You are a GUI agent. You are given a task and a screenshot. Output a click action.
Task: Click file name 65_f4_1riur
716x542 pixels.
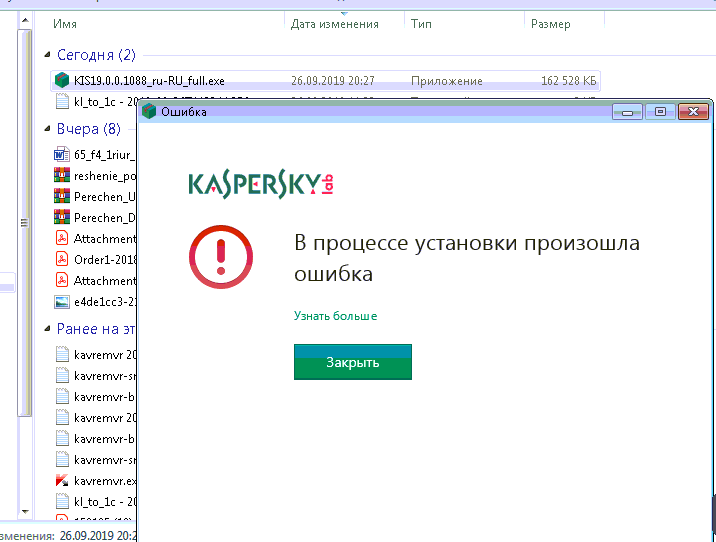point(105,155)
